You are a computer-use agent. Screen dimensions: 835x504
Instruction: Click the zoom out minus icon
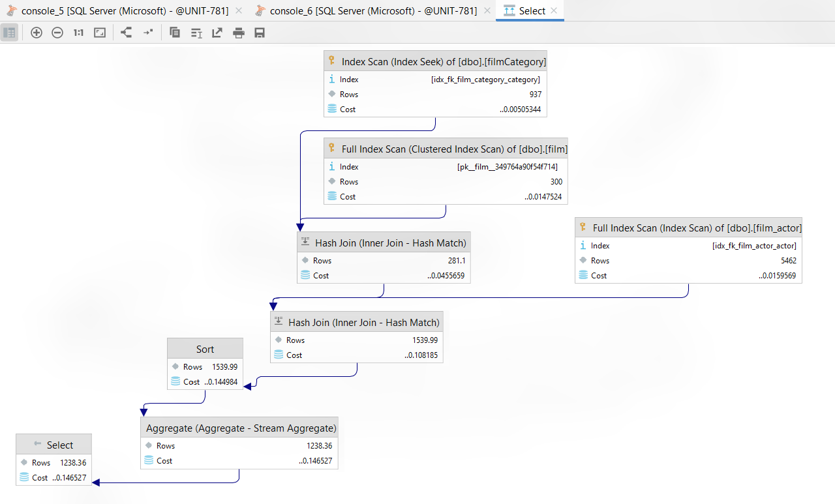(x=57, y=33)
